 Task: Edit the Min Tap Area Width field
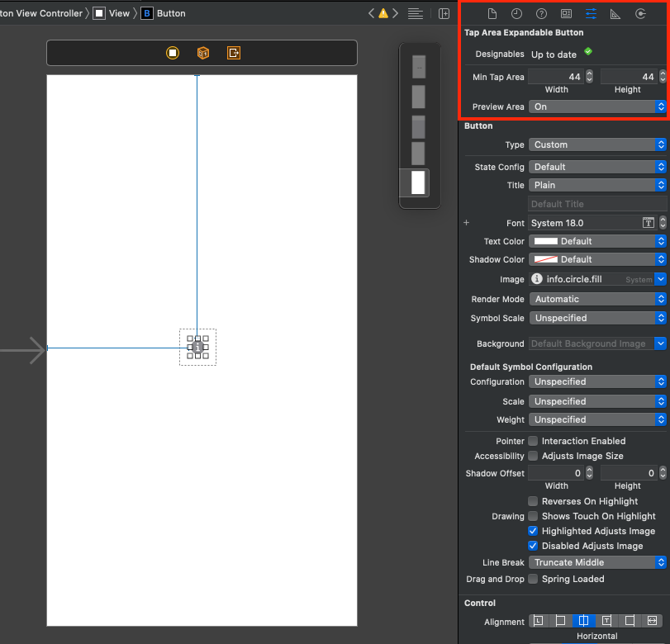[556, 77]
